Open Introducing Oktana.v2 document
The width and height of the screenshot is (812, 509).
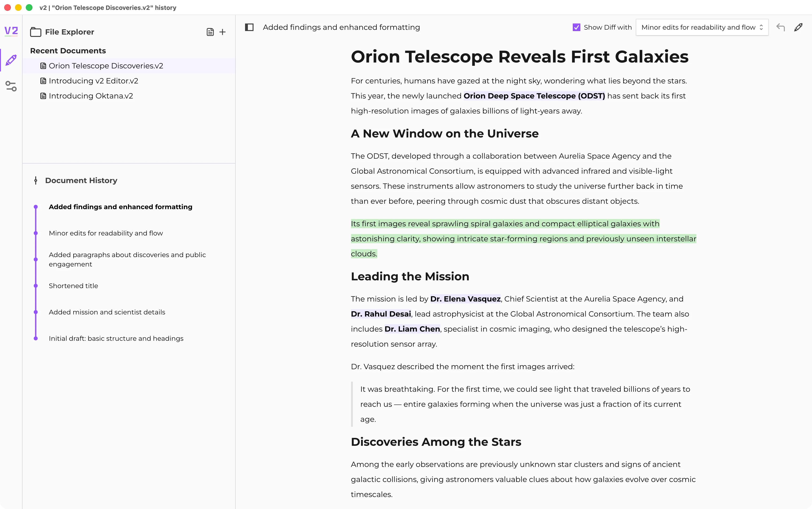tap(90, 96)
